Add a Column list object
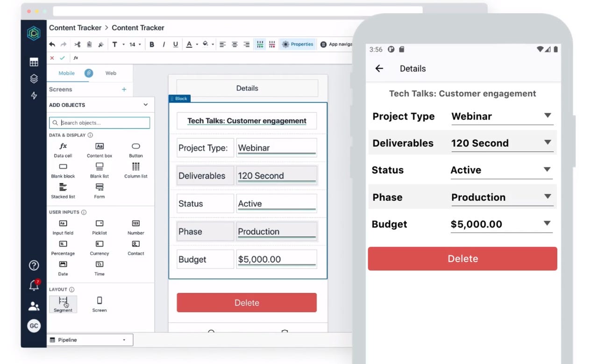Screen dimensions: 598x364 click(x=135, y=170)
